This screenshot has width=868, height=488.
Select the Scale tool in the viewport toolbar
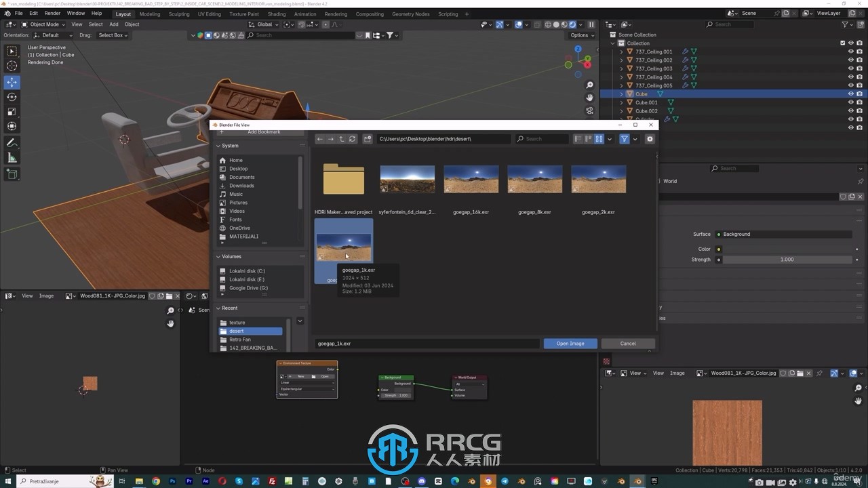pos(12,112)
